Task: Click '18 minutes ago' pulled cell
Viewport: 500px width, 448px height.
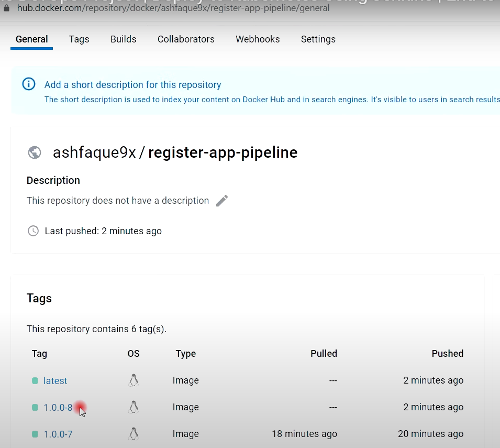Action: (305, 434)
